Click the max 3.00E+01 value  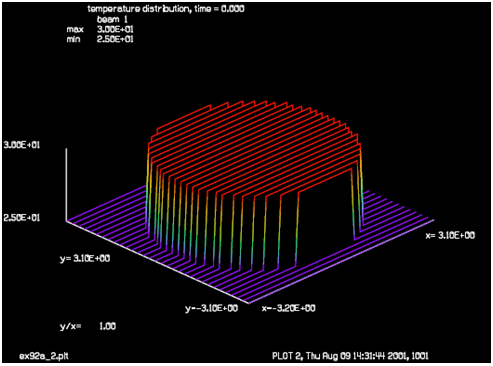[x=115, y=29]
